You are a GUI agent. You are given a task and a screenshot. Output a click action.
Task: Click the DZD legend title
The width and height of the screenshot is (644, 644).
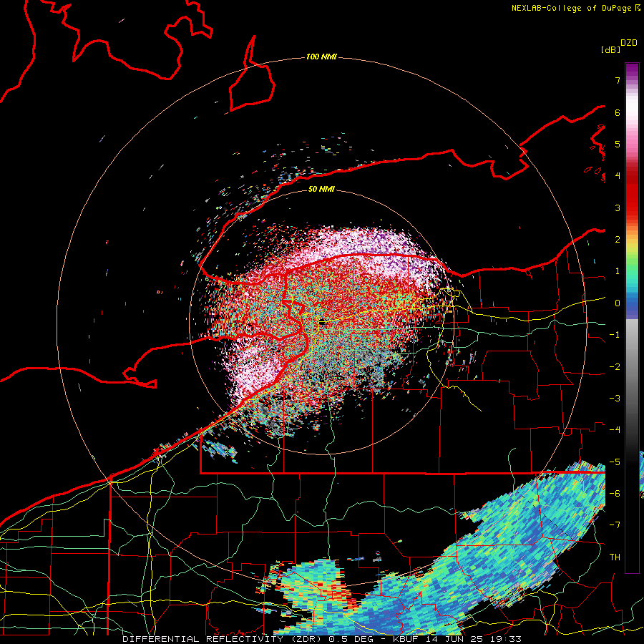tap(629, 42)
